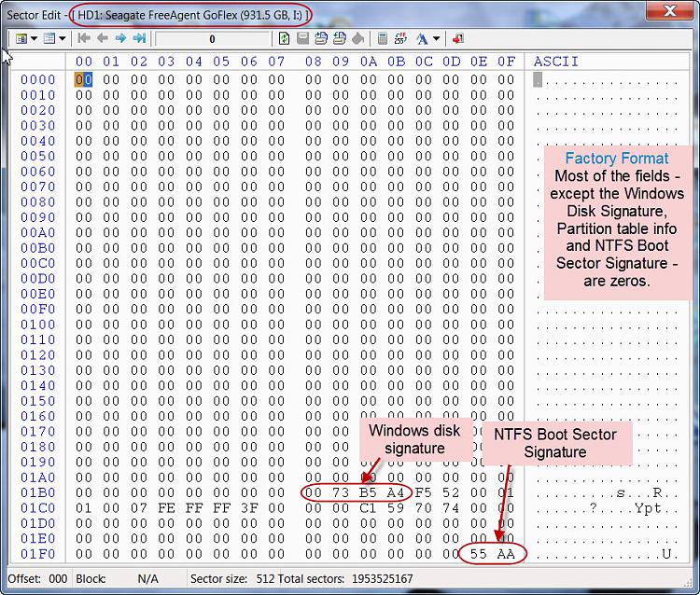Select byte AA in row 01F0
The image size is (700, 595).
pyautogui.click(x=506, y=554)
